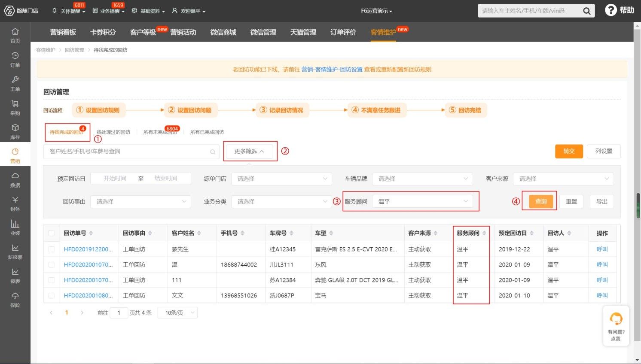Image resolution: width=641 pixels, height=364 pixels.
Task: Click the search magnifier in top bar
Action: tap(586, 11)
